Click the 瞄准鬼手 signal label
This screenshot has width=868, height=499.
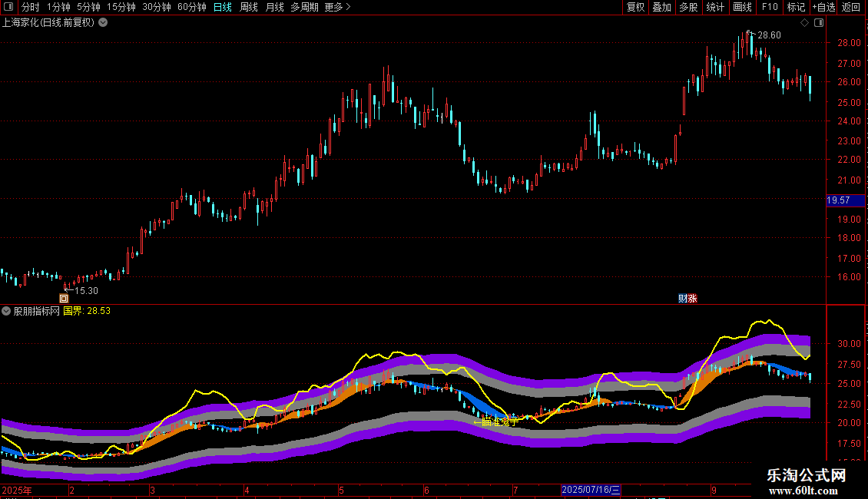pos(500,422)
